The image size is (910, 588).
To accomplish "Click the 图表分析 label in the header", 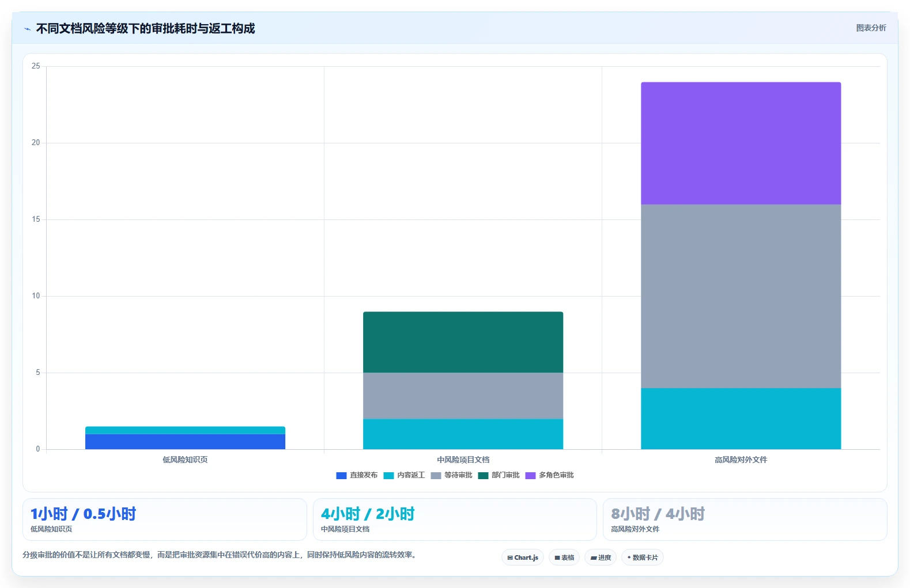I will coord(871,28).
